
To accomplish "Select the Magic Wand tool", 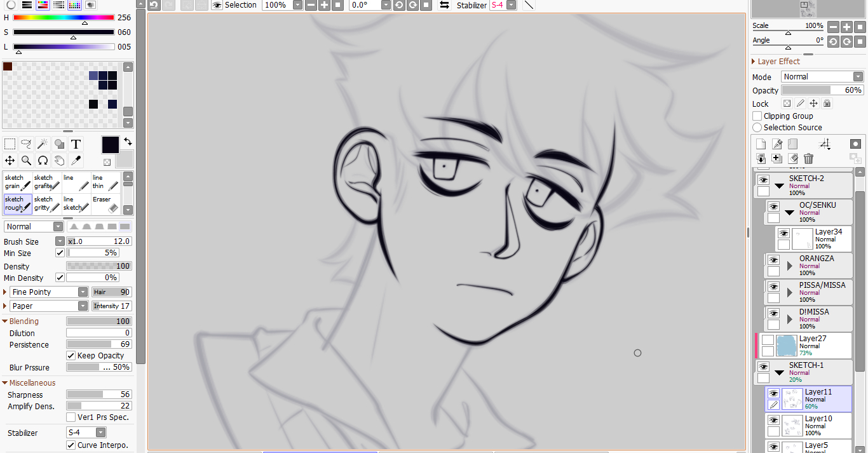I will (43, 144).
